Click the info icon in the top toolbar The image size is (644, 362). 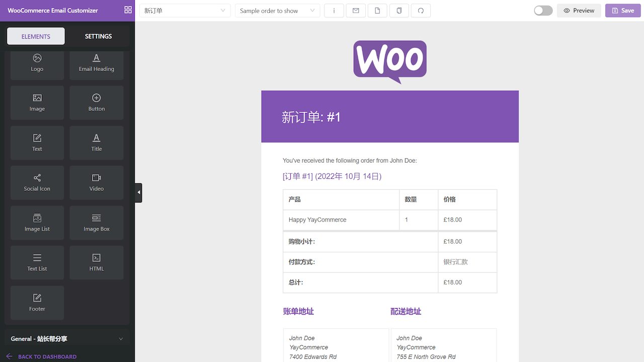[x=334, y=11]
